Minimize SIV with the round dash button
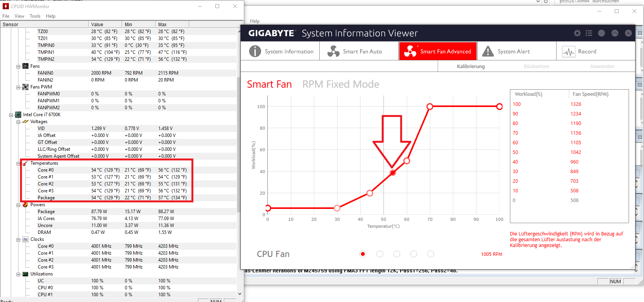 tap(602, 33)
